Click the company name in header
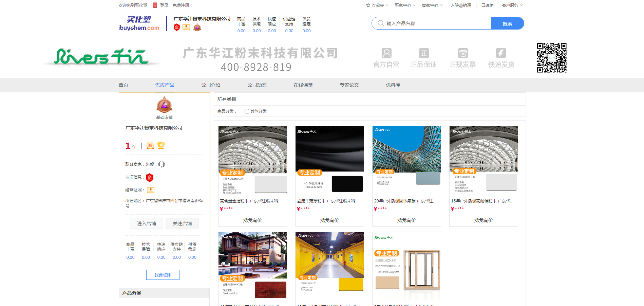This screenshot has height=306, width=644. point(202,19)
